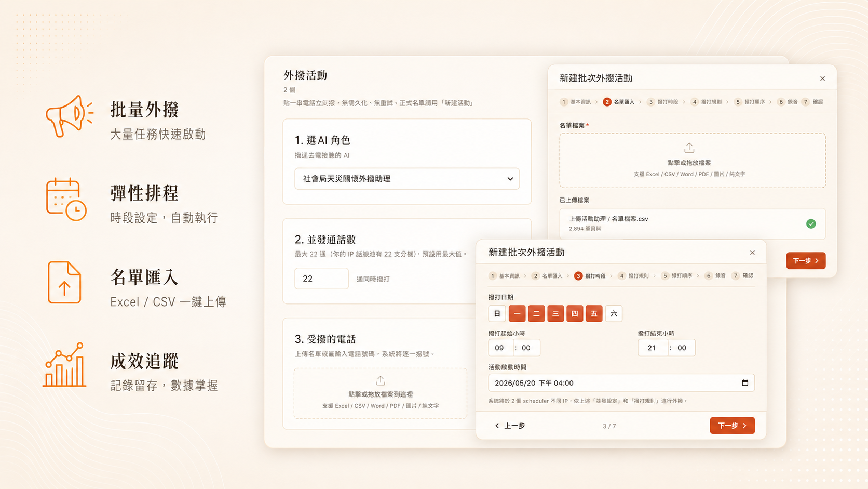The height and width of the screenshot is (489, 868).
Task: Select step 2 名單匯入 in front dialog
Action: [547, 276]
